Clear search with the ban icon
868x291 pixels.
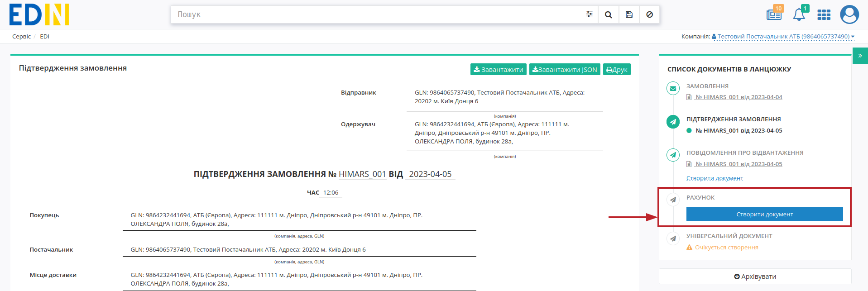(649, 14)
